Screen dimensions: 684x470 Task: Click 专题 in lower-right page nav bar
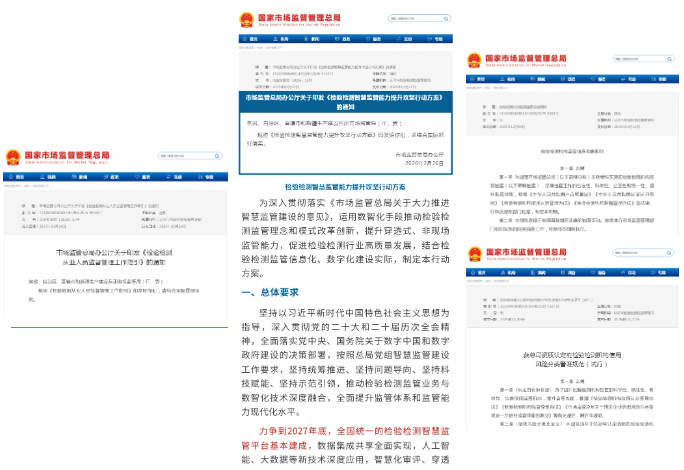click(x=659, y=272)
